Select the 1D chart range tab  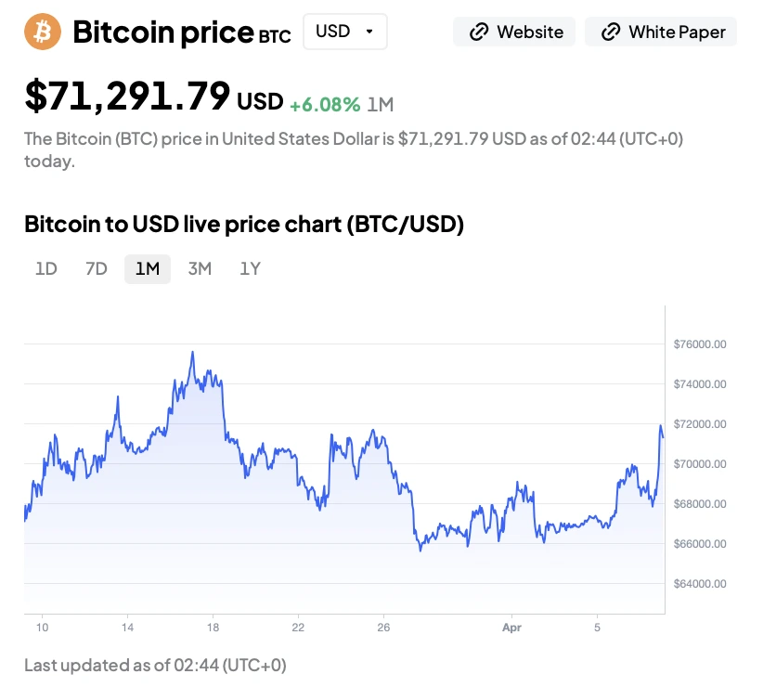pos(46,269)
